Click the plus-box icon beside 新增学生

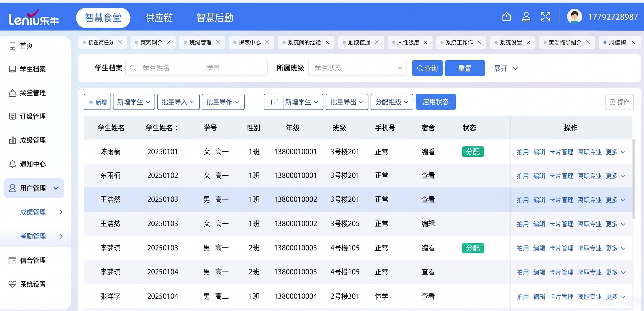[274, 102]
